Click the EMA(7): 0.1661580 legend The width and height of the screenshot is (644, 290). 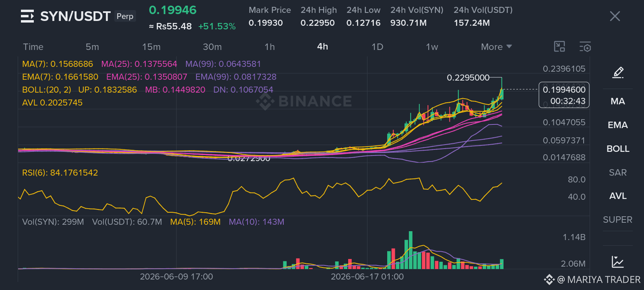[60, 77]
